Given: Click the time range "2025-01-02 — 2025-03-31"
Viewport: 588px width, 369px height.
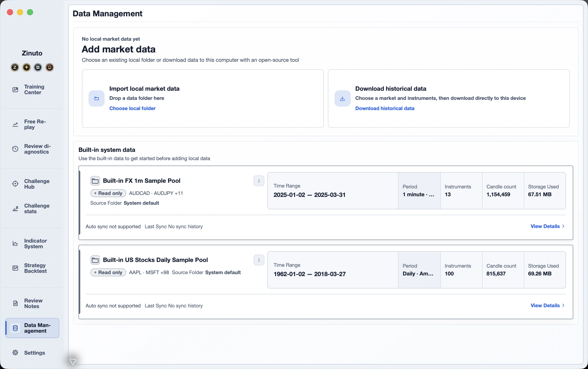Looking at the screenshot, I should pos(309,195).
